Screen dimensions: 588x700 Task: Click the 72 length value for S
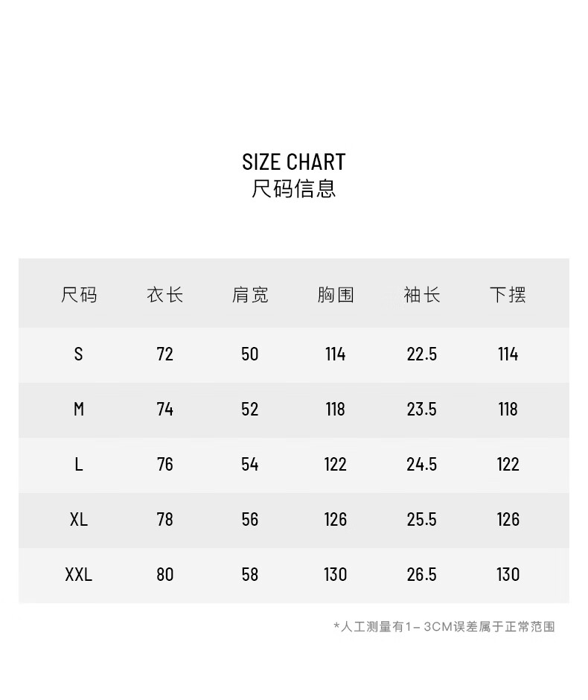point(164,354)
